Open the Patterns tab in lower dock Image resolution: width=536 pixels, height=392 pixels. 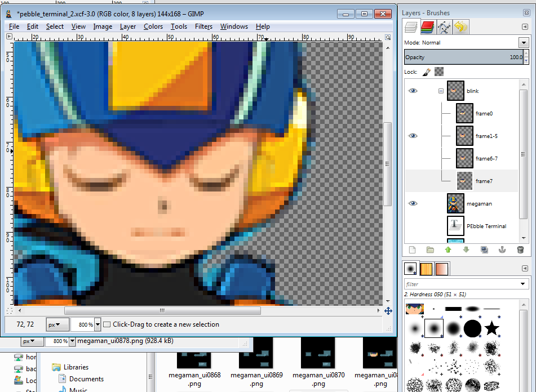[426, 269]
